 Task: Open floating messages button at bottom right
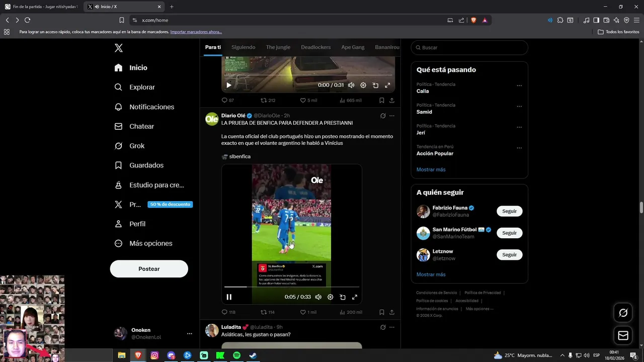coord(623,335)
